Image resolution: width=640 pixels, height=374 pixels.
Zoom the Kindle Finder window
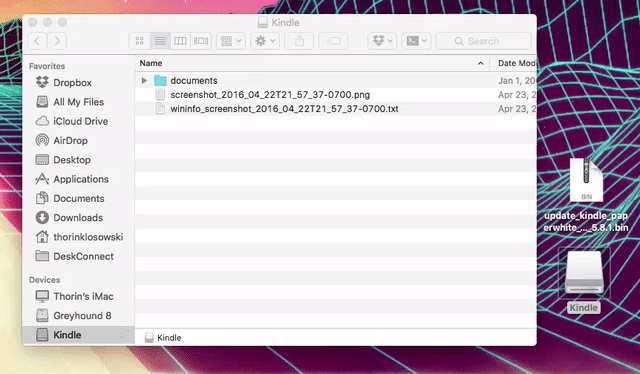click(x=62, y=22)
